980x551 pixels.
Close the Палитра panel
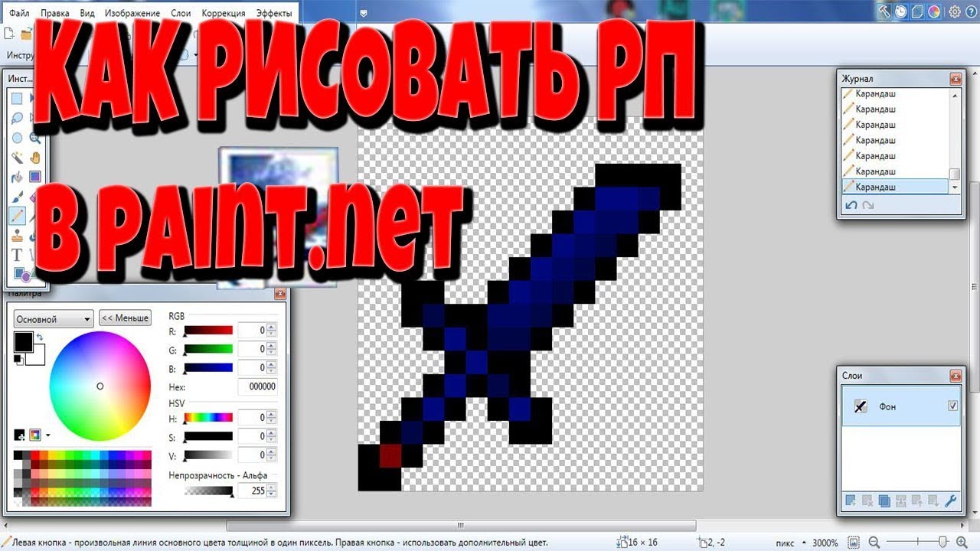(x=280, y=293)
